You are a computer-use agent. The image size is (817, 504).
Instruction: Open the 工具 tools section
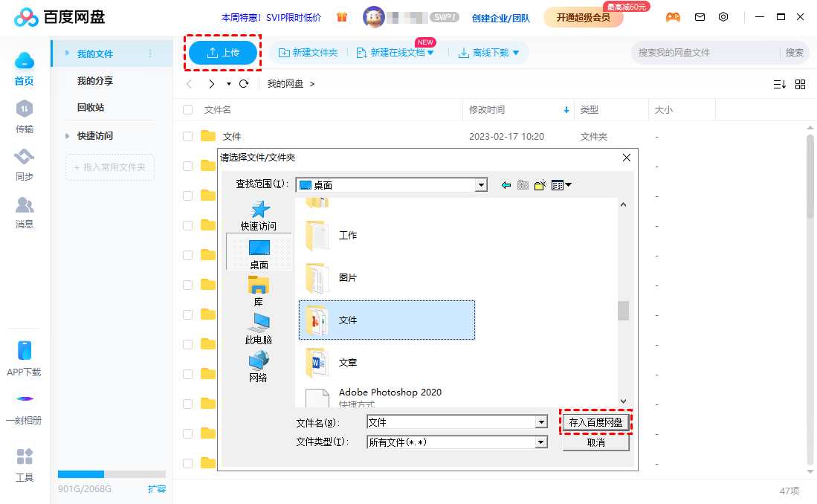(x=24, y=465)
